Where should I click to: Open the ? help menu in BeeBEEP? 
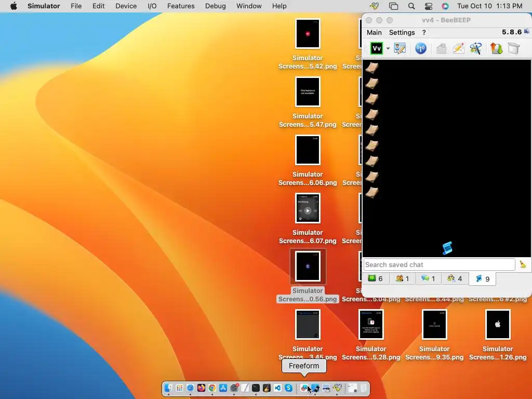[x=424, y=33]
